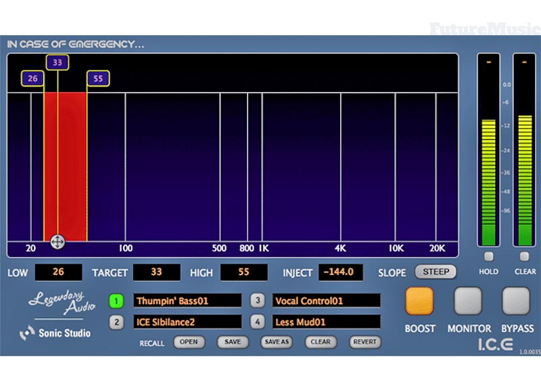Screen dimensions: 541x392
Task: Select the high frequency marker labeled 55
Action: (x=98, y=78)
